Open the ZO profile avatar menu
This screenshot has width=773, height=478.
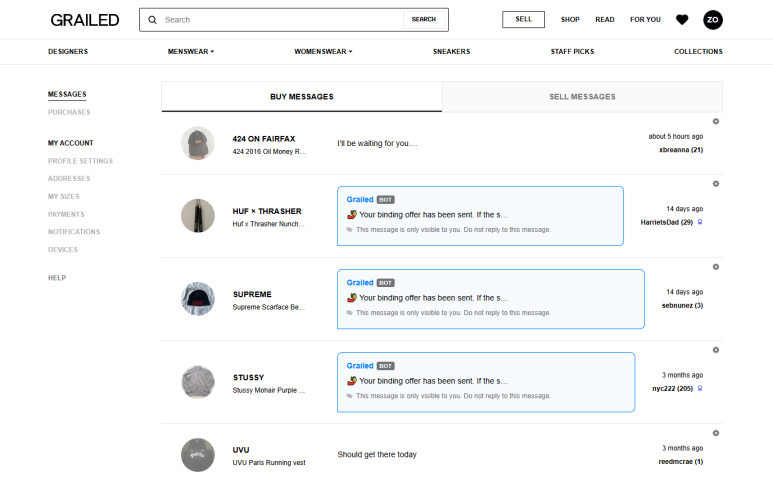pos(712,20)
